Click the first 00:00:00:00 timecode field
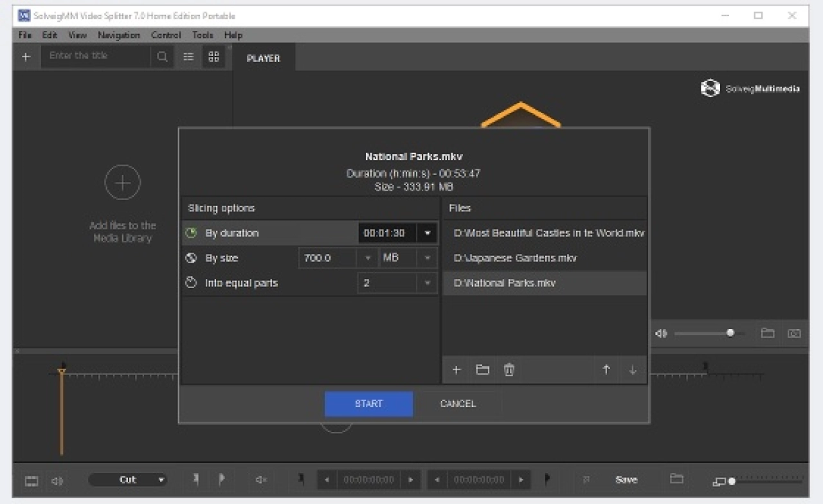The image size is (823, 504). [368, 480]
